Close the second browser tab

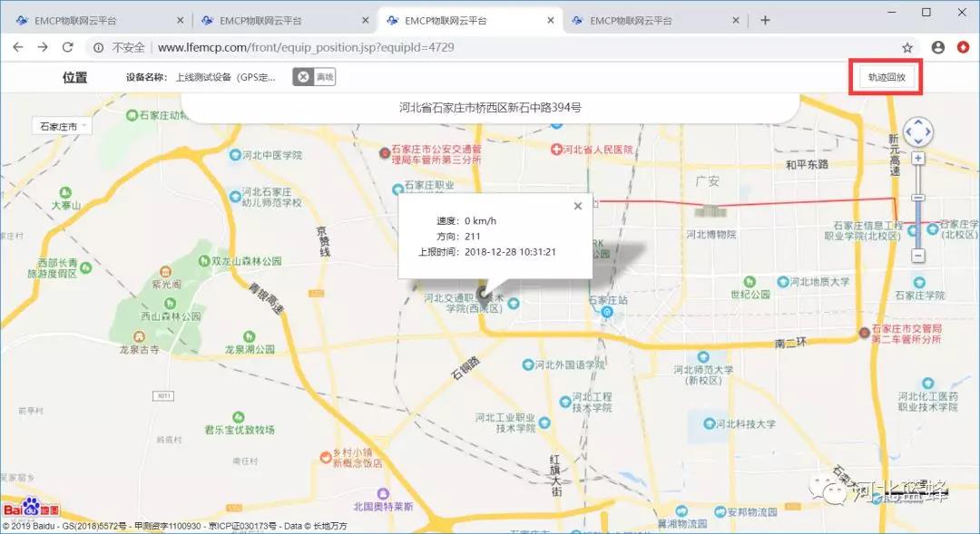[x=366, y=21]
